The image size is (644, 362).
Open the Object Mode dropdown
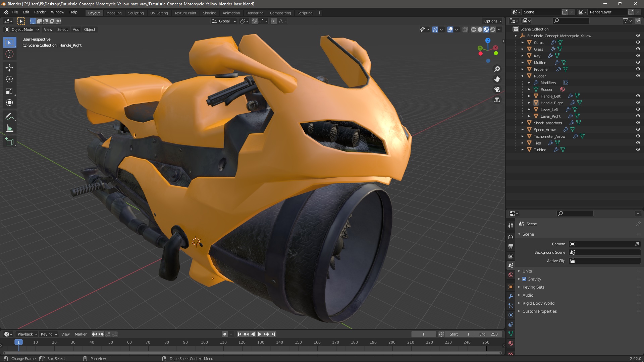pyautogui.click(x=22, y=29)
